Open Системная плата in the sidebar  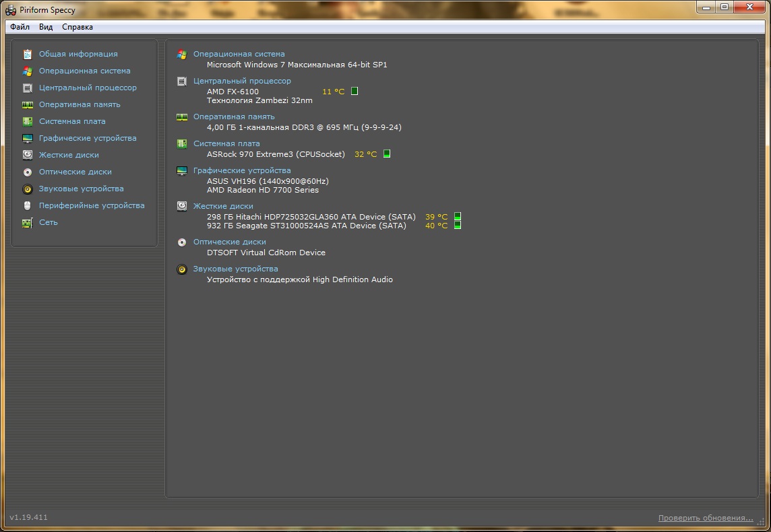(x=72, y=121)
